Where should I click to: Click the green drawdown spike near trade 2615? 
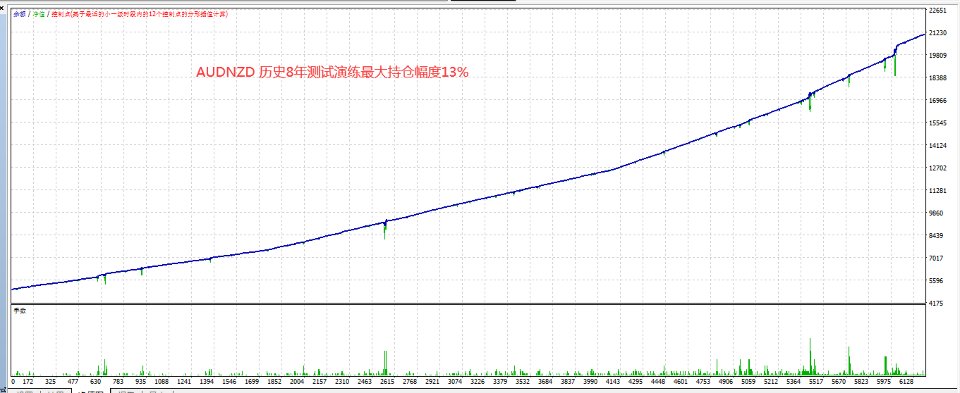tap(385, 230)
